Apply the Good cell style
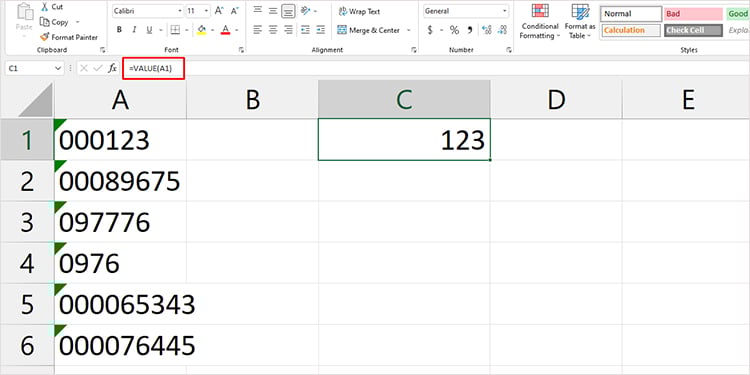This screenshot has width=750, height=375. [x=738, y=14]
